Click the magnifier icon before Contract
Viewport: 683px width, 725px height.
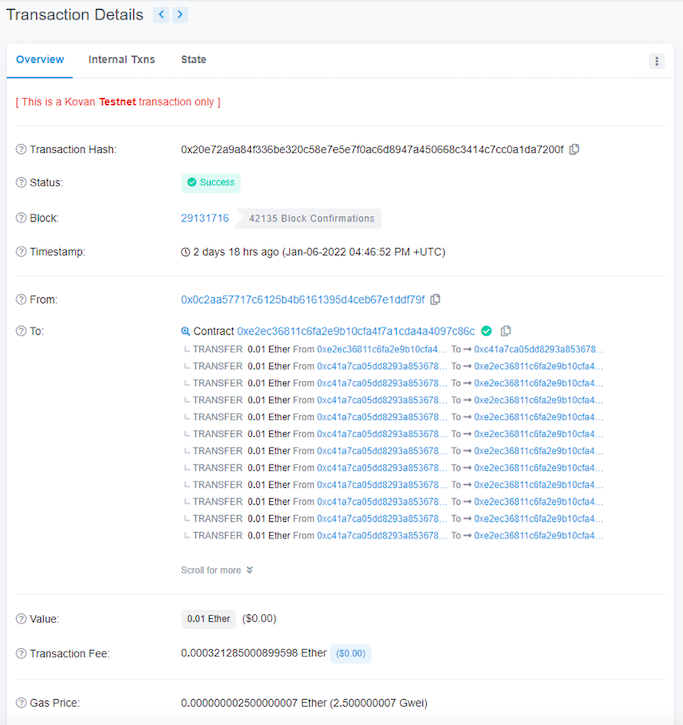pos(185,331)
